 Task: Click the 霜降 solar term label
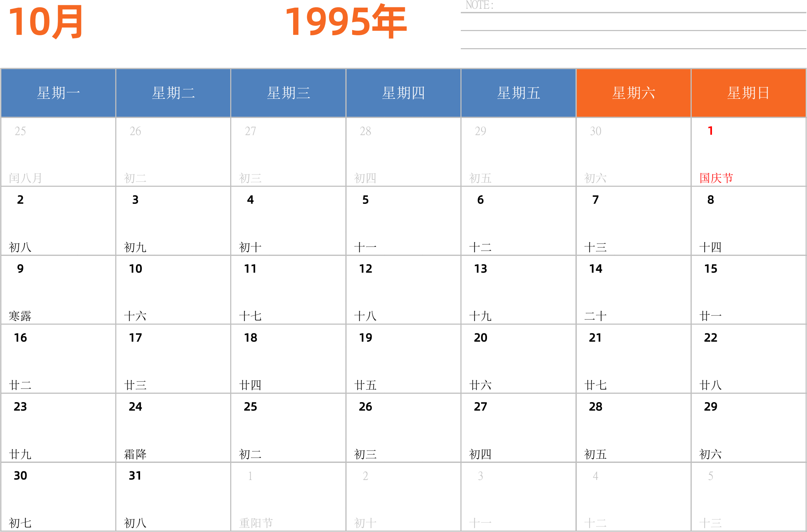coord(135,454)
